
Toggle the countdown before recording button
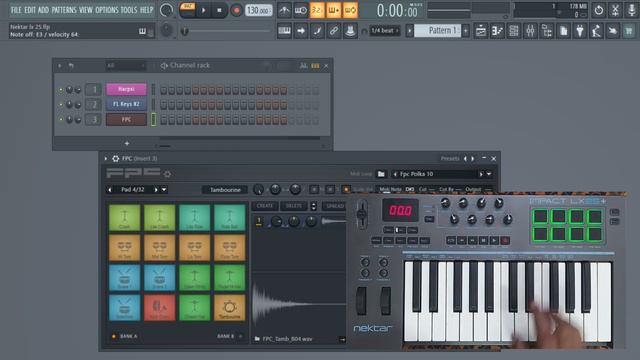click(317, 10)
